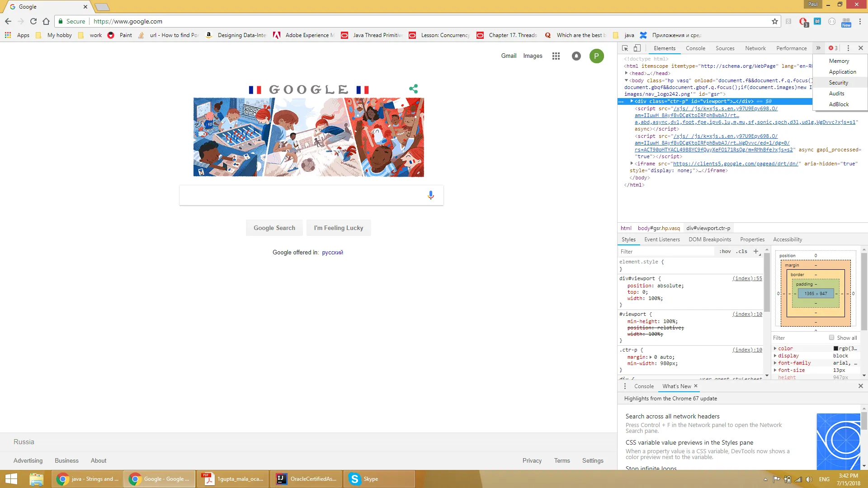Toggle the .cls classes button
The image size is (868, 488).
coord(741,251)
